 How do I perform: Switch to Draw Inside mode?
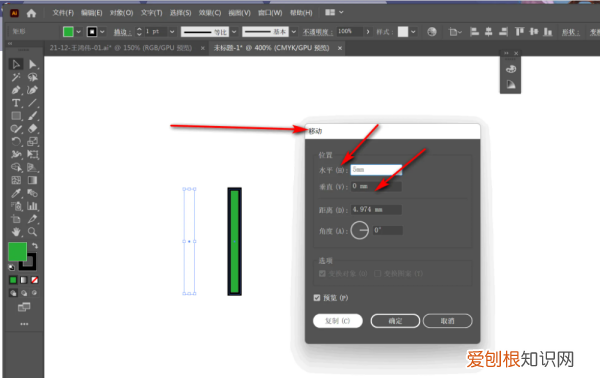click(34, 293)
